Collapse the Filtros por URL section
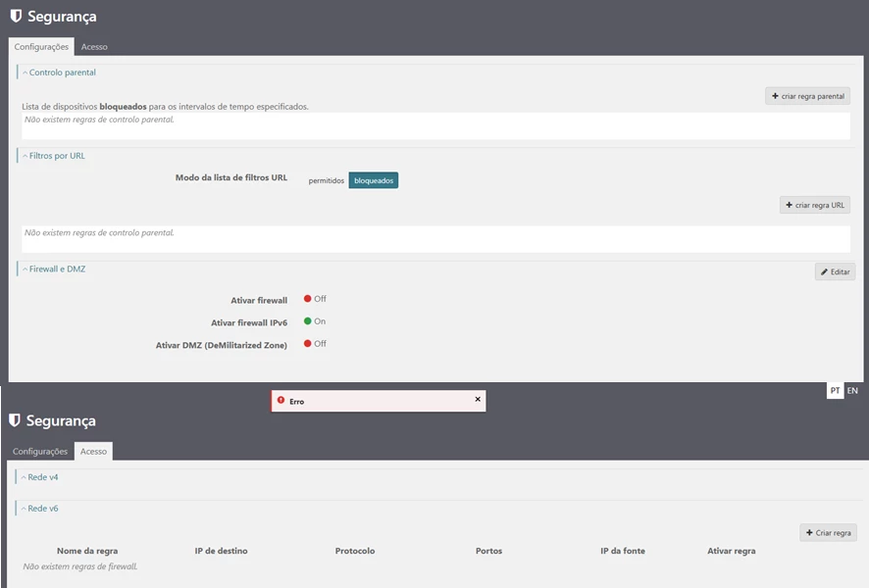The image size is (869, 588). pos(54,156)
